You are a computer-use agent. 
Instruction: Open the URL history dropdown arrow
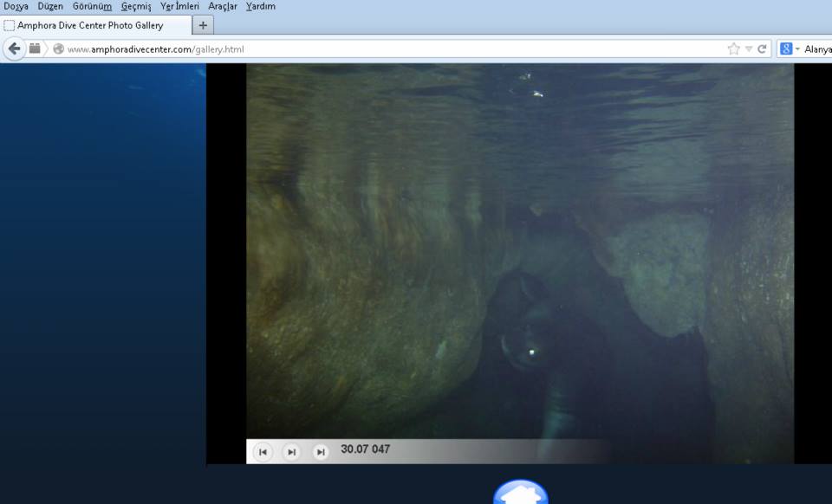[x=749, y=49]
